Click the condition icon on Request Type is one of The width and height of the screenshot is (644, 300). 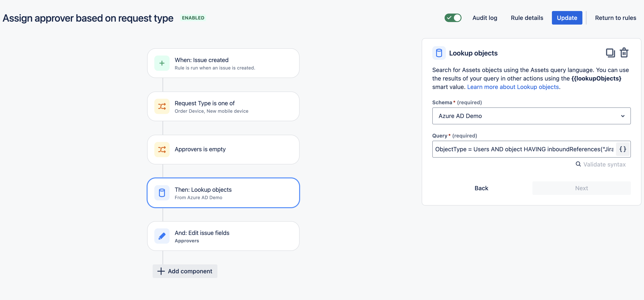pyautogui.click(x=162, y=106)
